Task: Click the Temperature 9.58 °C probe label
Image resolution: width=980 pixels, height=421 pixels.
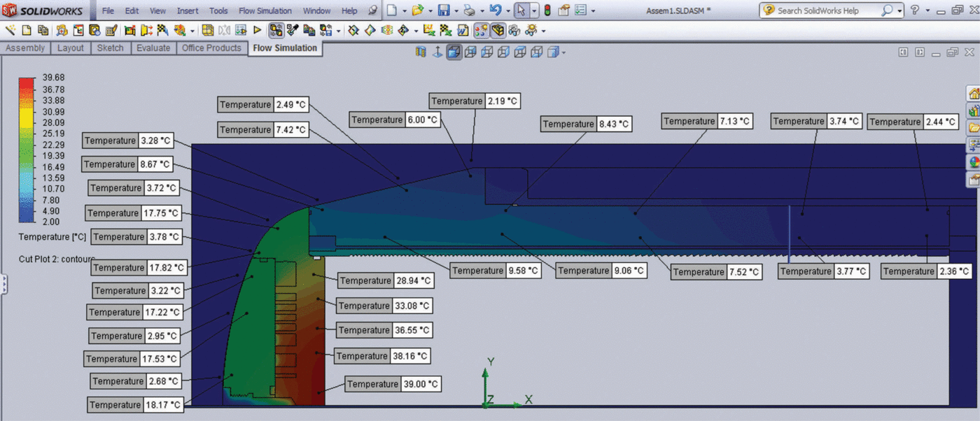Action: tap(496, 271)
